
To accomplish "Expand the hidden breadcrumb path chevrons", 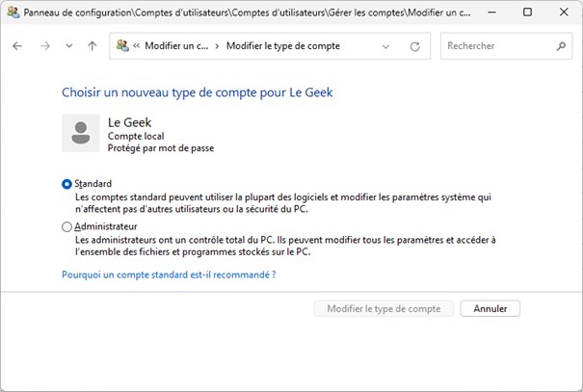I will [137, 46].
